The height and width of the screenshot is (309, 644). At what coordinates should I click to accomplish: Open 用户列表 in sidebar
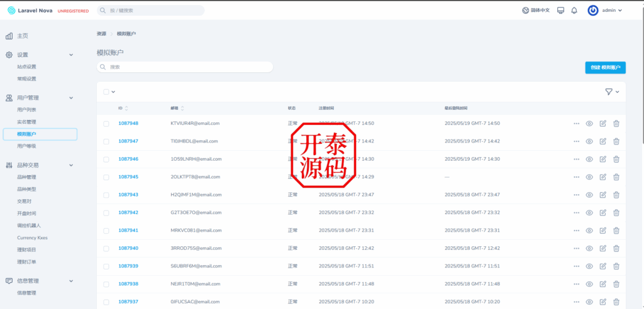click(x=26, y=109)
